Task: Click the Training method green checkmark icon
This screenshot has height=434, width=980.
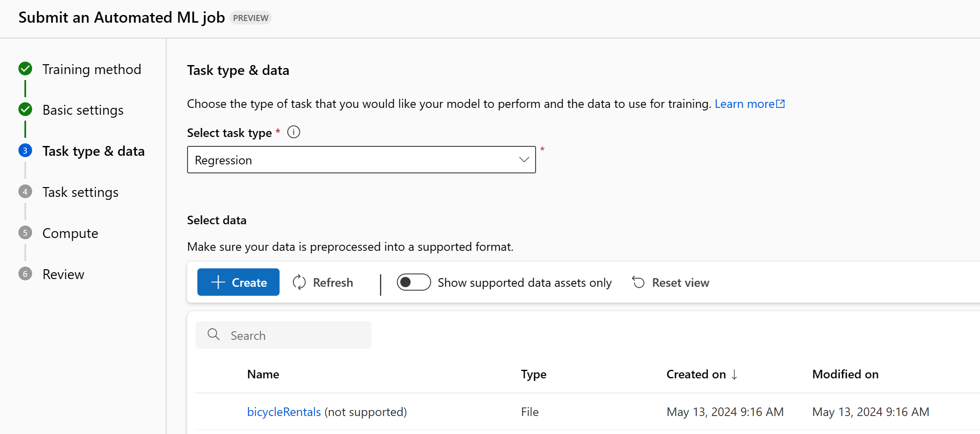Action: coord(25,68)
